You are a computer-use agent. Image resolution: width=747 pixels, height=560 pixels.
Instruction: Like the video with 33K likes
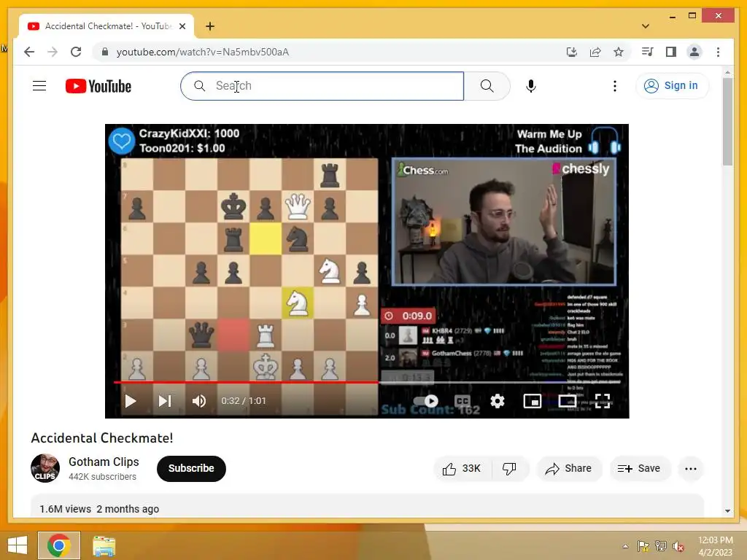click(x=462, y=469)
